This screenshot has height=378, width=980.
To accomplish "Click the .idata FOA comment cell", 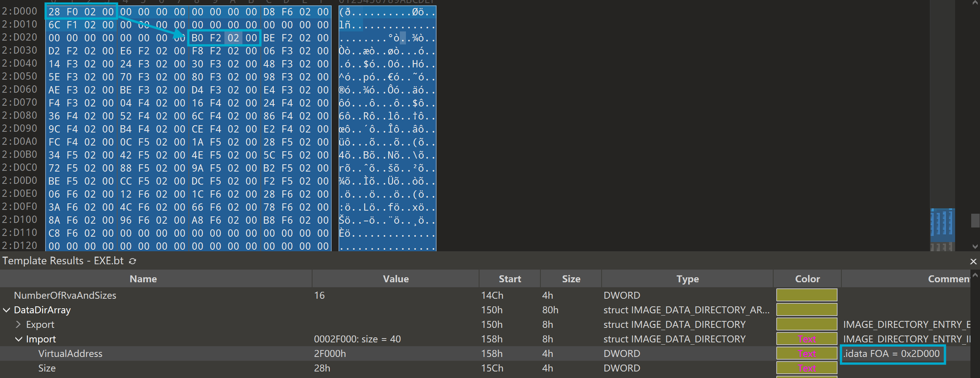I will click(892, 353).
